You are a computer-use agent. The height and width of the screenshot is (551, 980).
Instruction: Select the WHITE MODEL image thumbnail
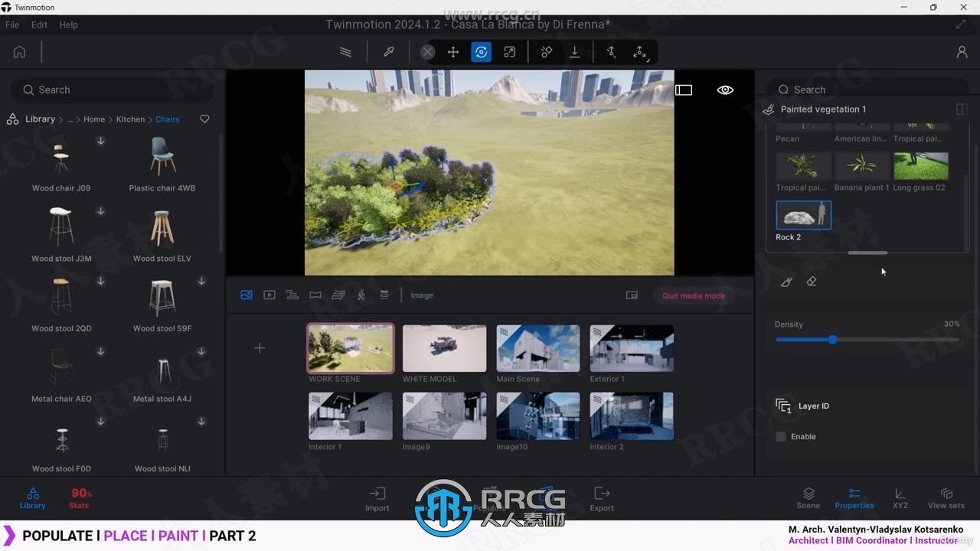[445, 348]
